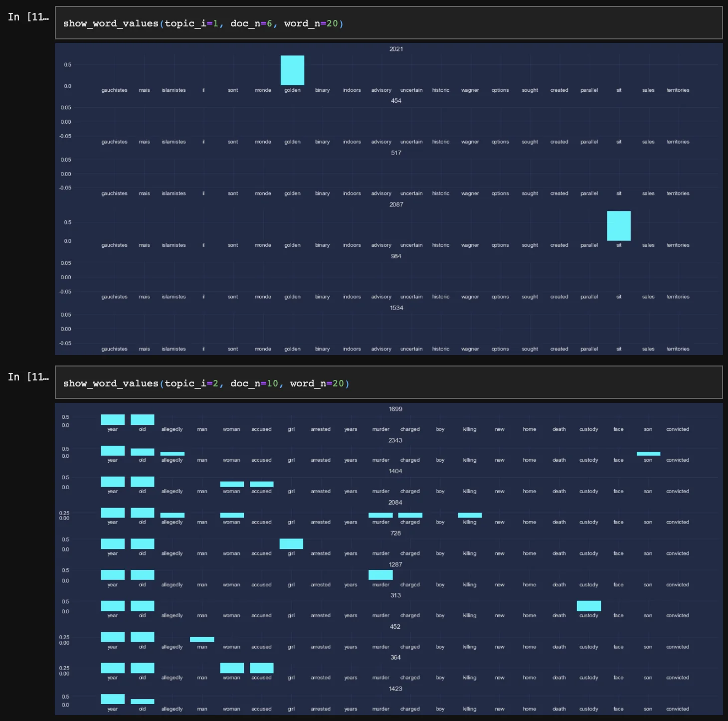The width and height of the screenshot is (728, 721).
Task: Select the second In prompt label
Action: pyautogui.click(x=28, y=377)
